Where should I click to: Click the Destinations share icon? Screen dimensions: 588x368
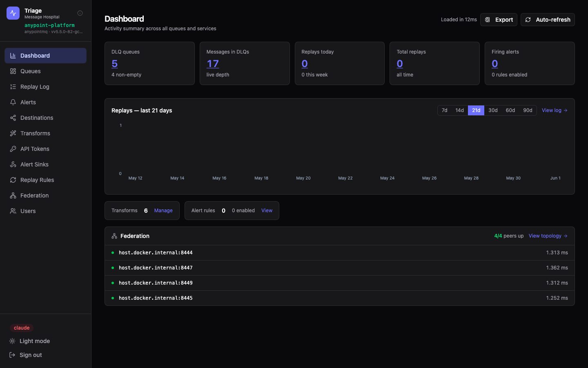[13, 118]
